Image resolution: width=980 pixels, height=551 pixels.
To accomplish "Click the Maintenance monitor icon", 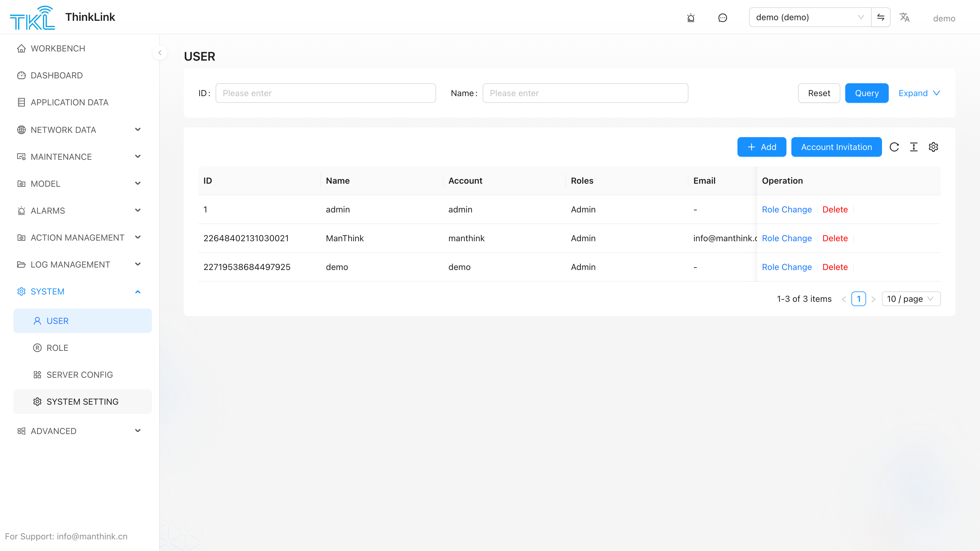I will (x=21, y=157).
